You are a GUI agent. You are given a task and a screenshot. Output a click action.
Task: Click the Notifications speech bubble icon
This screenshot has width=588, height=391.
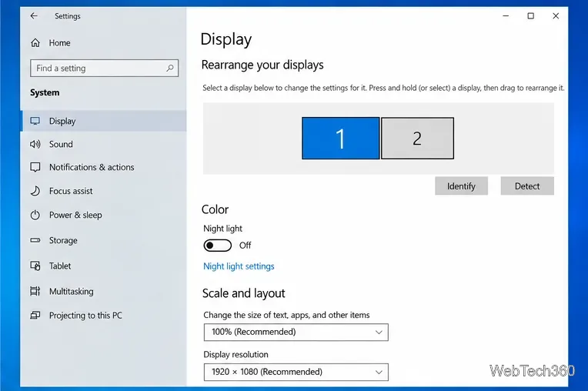(x=35, y=167)
